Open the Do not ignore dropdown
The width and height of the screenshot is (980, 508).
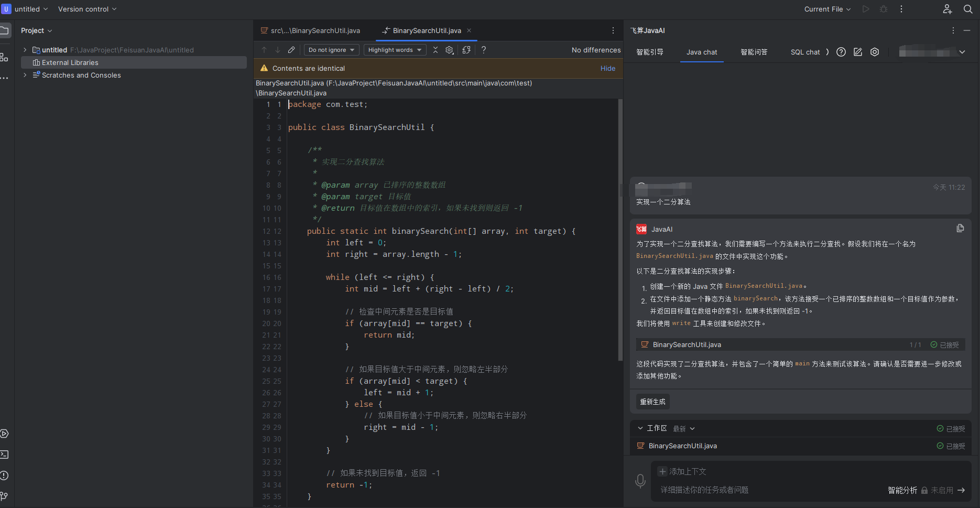332,50
